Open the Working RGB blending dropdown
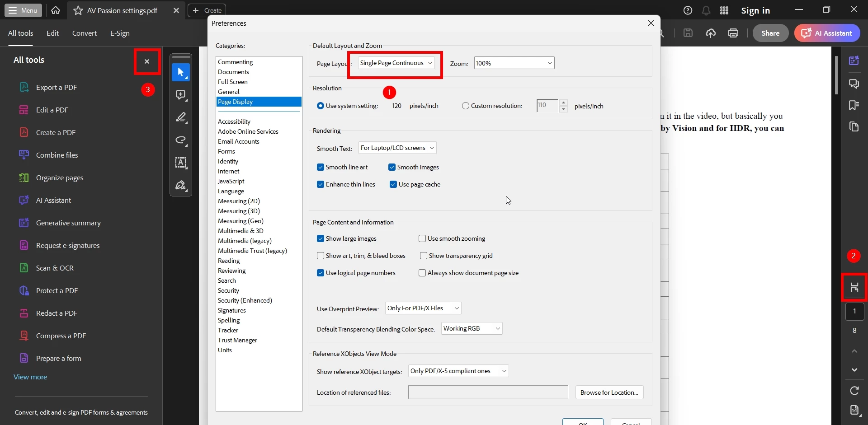Viewport: 868px width, 425px height. point(472,328)
